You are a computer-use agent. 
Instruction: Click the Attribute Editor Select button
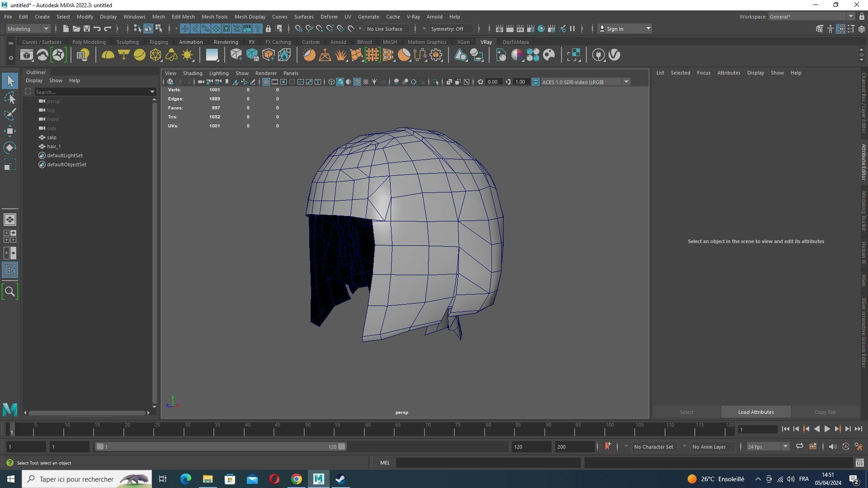(686, 412)
